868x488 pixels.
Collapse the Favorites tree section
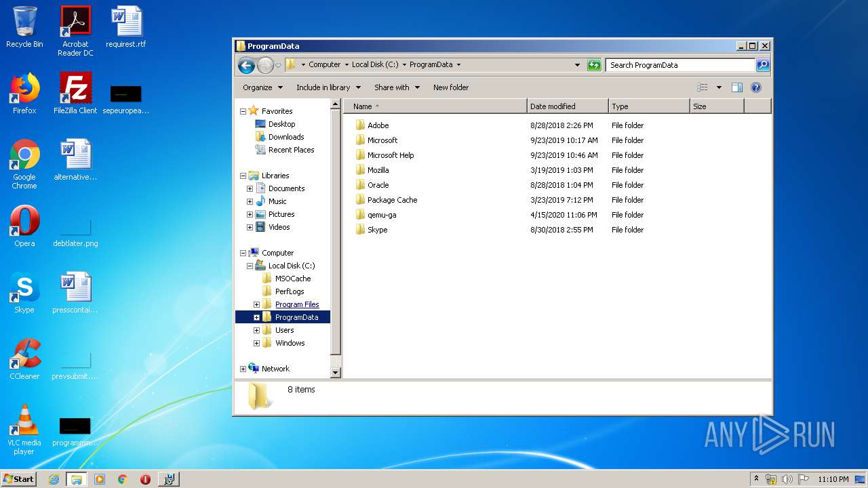pos(243,111)
